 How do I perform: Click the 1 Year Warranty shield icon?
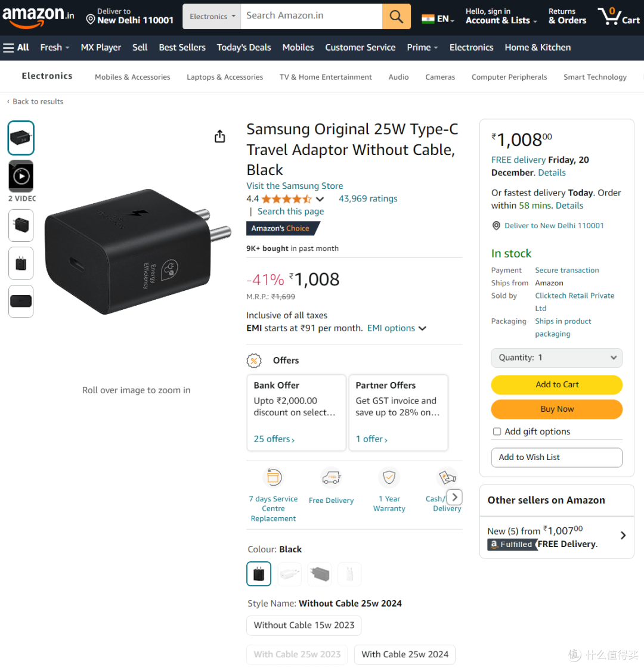coord(389,477)
